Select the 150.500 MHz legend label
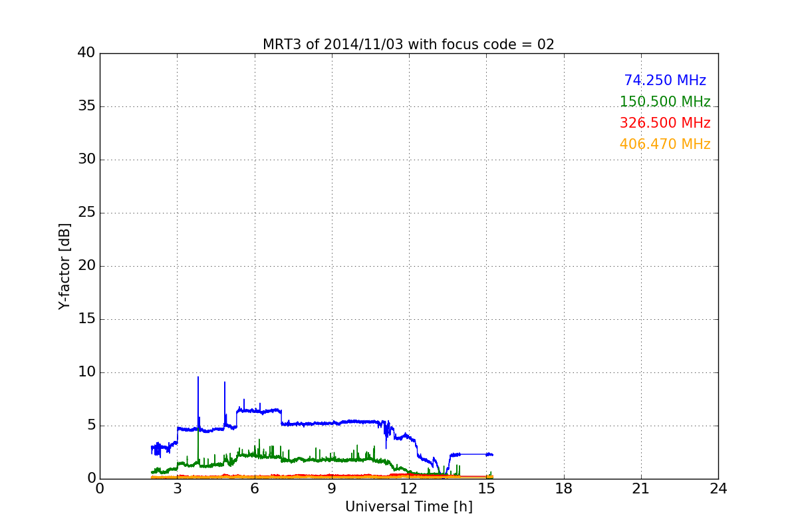The height and width of the screenshot is (532, 798). click(x=665, y=102)
